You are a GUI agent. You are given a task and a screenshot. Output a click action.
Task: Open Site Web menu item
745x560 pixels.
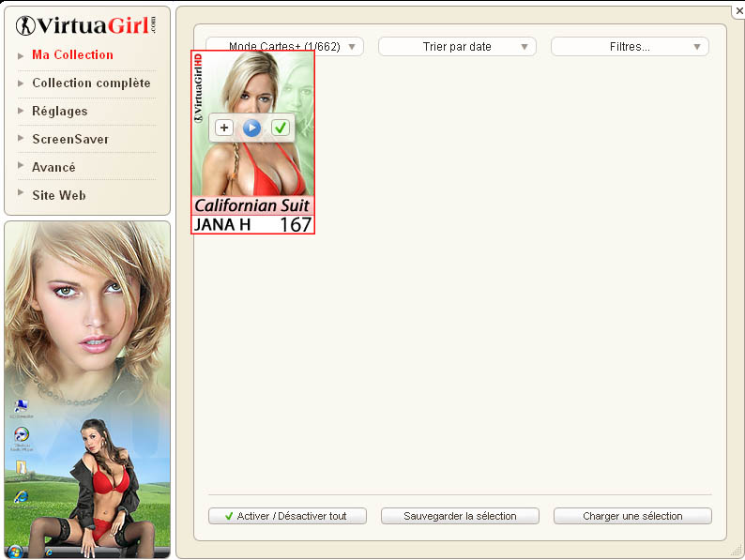click(59, 195)
